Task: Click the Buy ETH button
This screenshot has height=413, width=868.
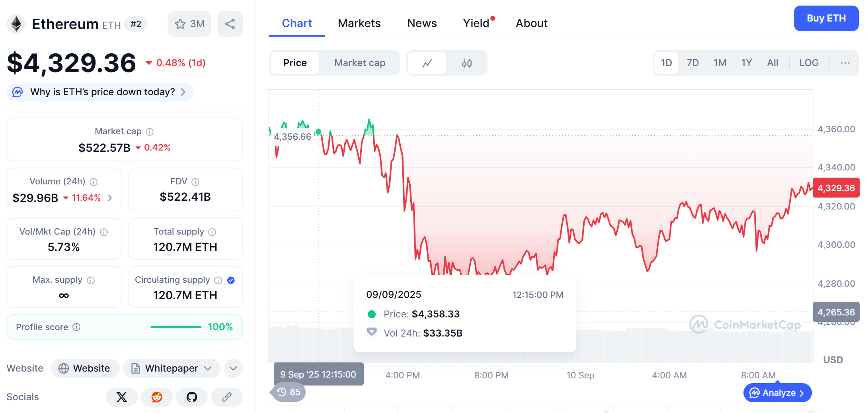Action: point(826,18)
